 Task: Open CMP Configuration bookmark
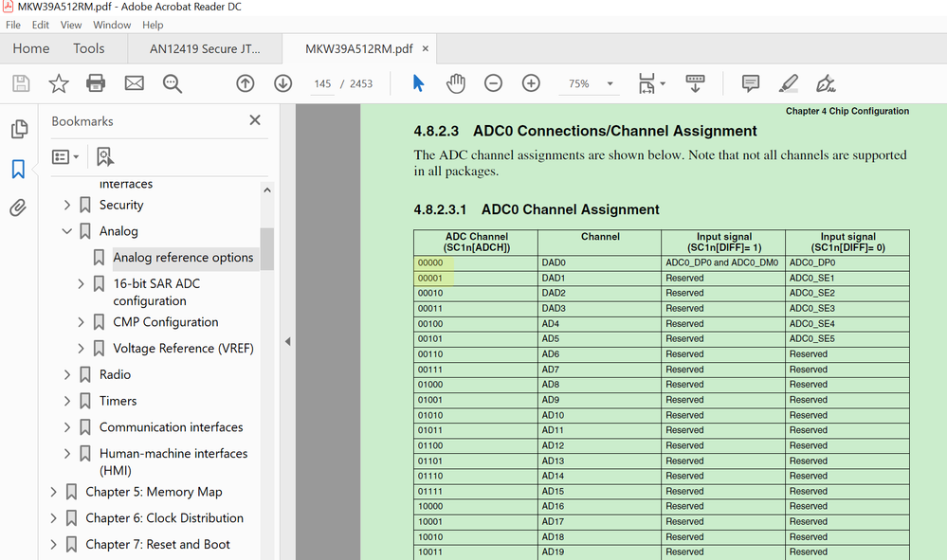click(166, 322)
